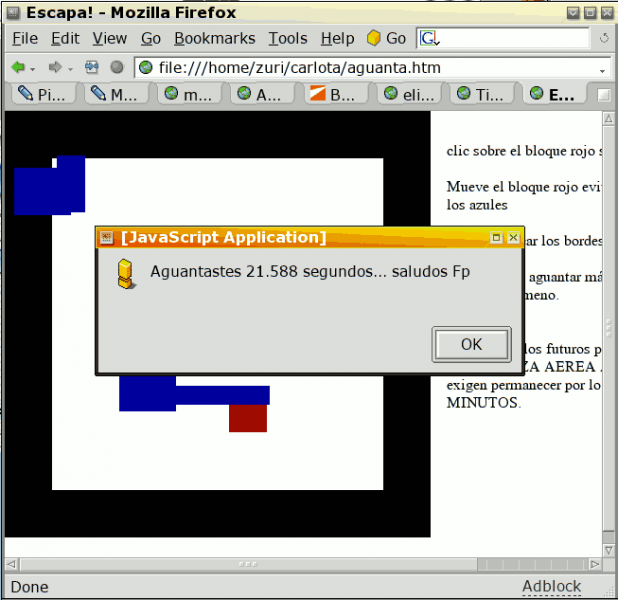The height and width of the screenshot is (600, 618).
Task: Click Adblock in the status bar
Action: (x=551, y=587)
